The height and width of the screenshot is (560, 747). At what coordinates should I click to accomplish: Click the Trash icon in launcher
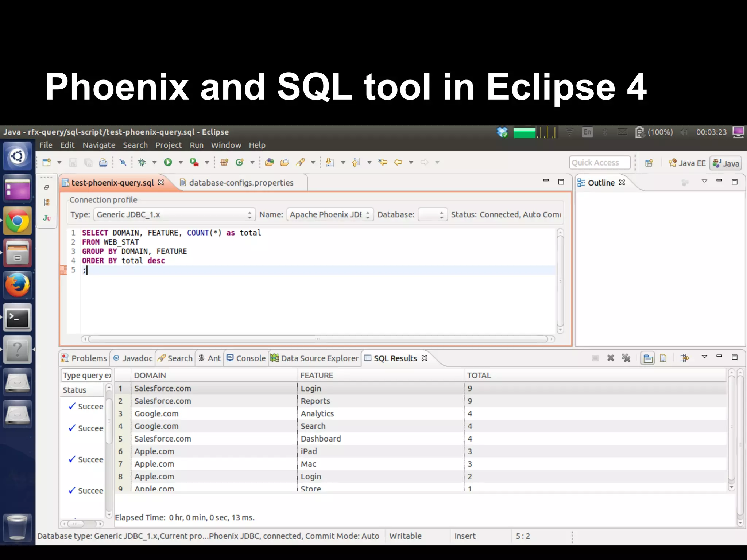[17, 528]
